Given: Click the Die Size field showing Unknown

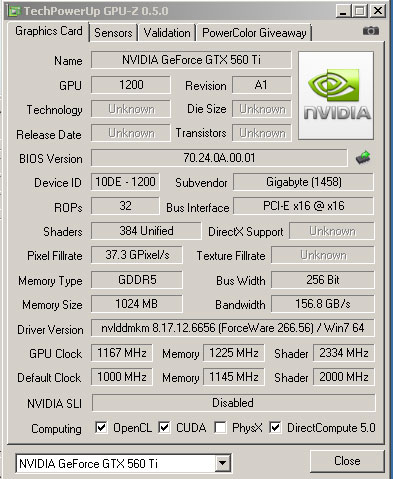Looking at the screenshot, I should [262, 109].
